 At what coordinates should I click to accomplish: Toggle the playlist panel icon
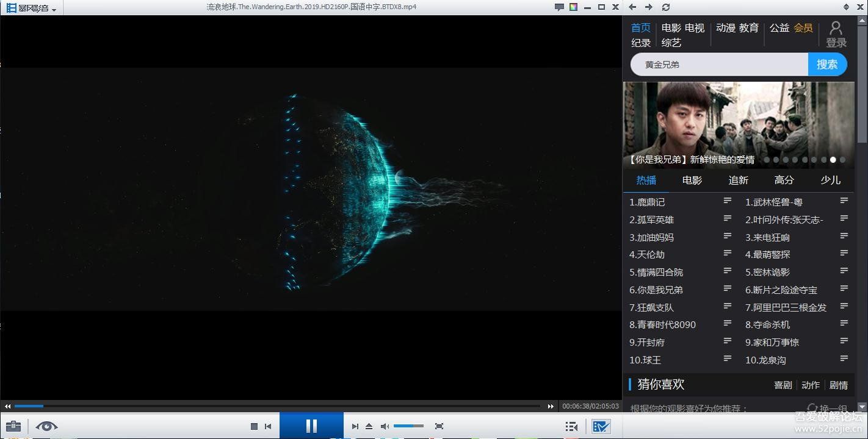click(x=571, y=426)
